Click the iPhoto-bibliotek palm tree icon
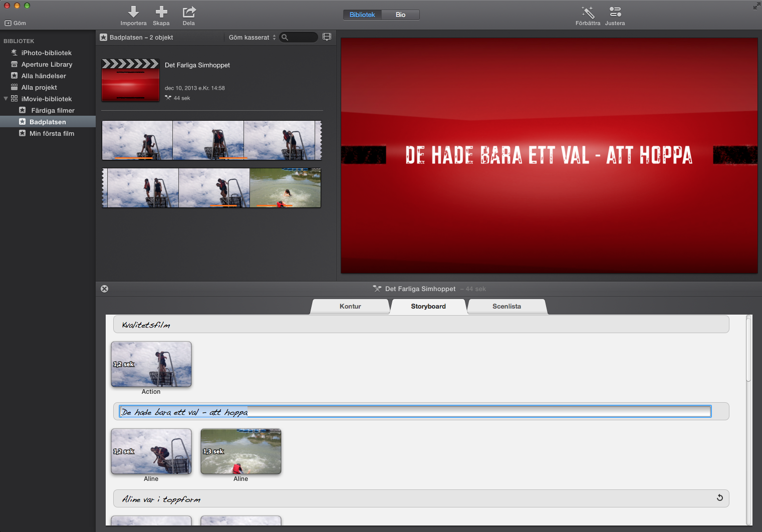This screenshot has height=532, width=762. point(14,53)
